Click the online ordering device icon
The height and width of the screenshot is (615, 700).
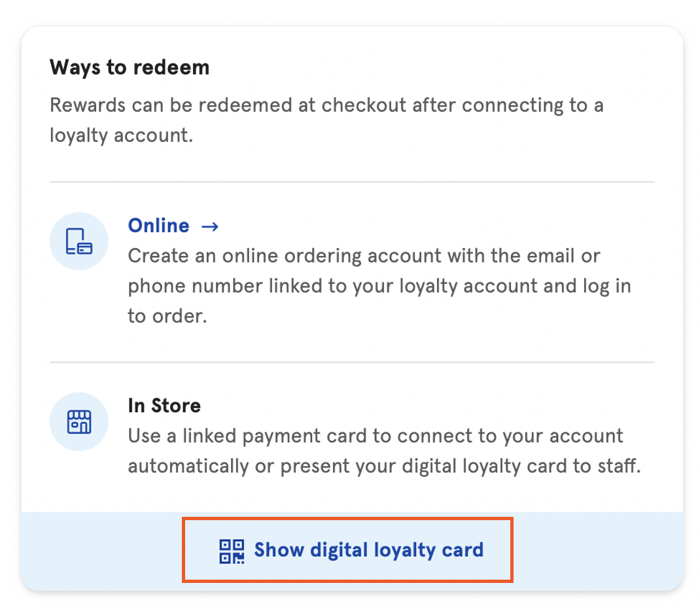(79, 241)
